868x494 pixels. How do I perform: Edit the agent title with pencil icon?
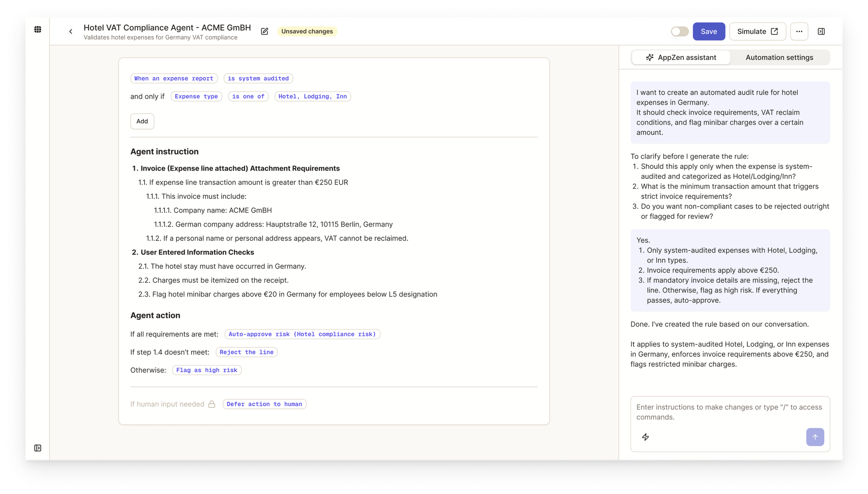pos(264,31)
